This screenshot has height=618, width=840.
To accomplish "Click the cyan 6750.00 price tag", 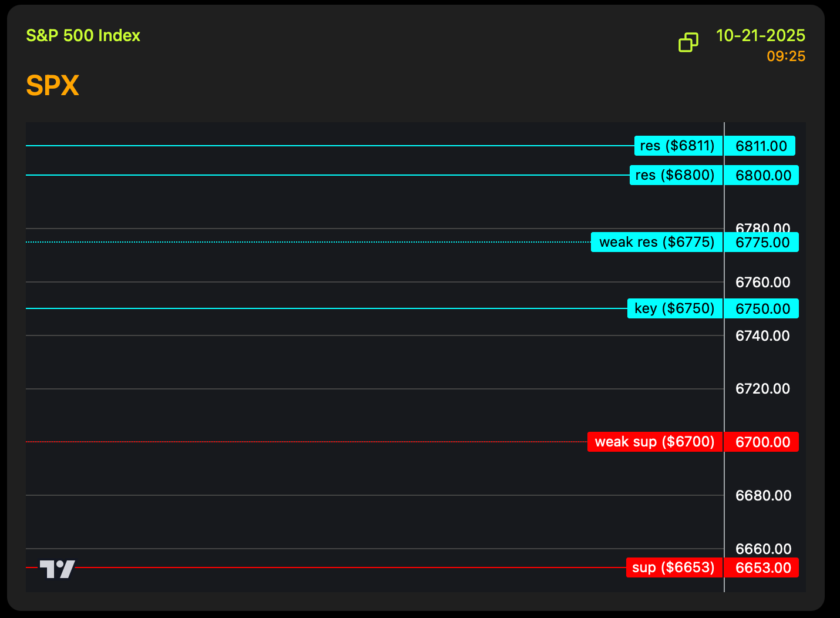I will (x=762, y=308).
